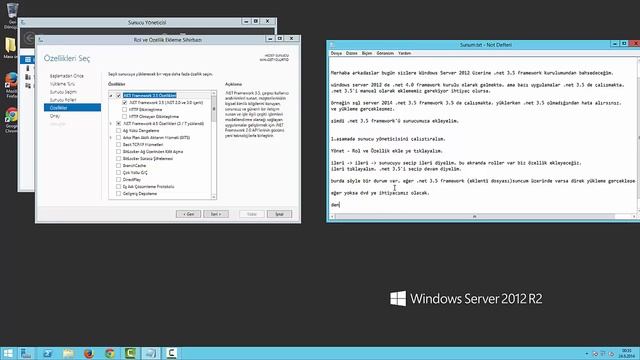Open the Dosya menu in Notepad
This screenshot has height=360, width=640.
336,53
